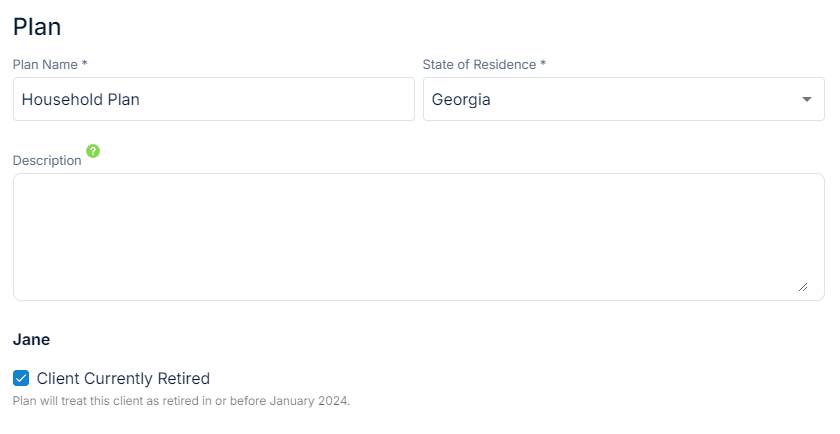Click the 'Client Currently Retired' label text

123,378
